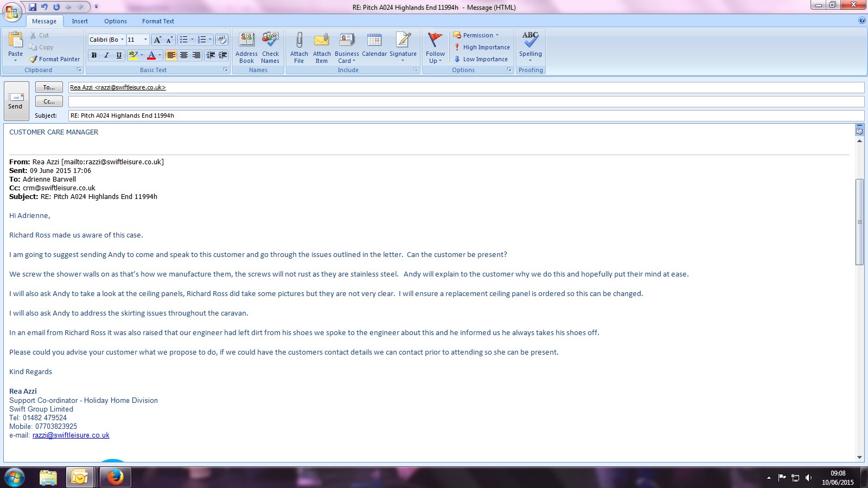Open the Business Card menu

point(347,48)
